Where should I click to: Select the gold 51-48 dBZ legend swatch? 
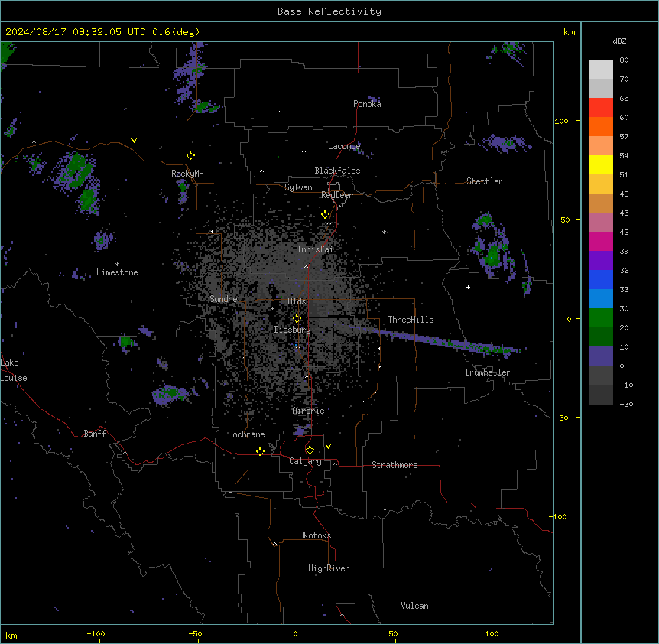coord(601,184)
